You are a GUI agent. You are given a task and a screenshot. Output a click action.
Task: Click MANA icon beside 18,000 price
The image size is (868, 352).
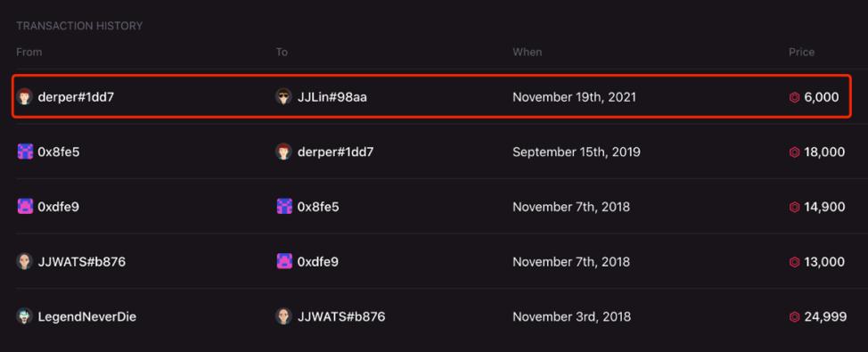794,152
